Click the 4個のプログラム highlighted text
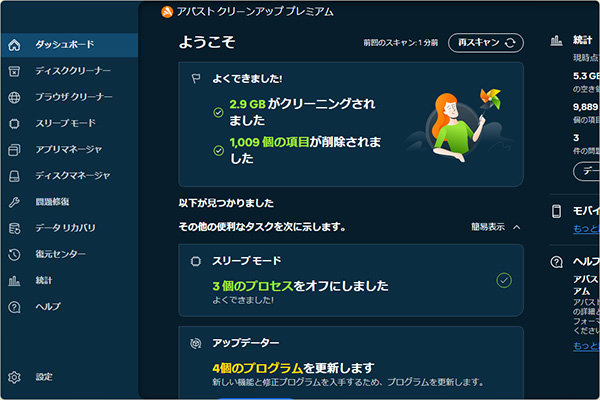Screen dimensions: 600x400 click(x=258, y=368)
